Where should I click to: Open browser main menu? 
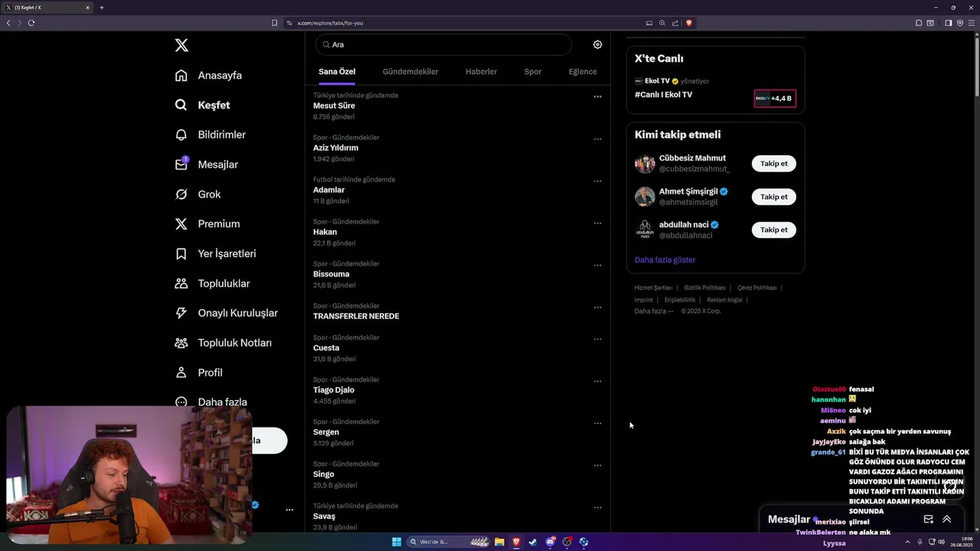(972, 23)
